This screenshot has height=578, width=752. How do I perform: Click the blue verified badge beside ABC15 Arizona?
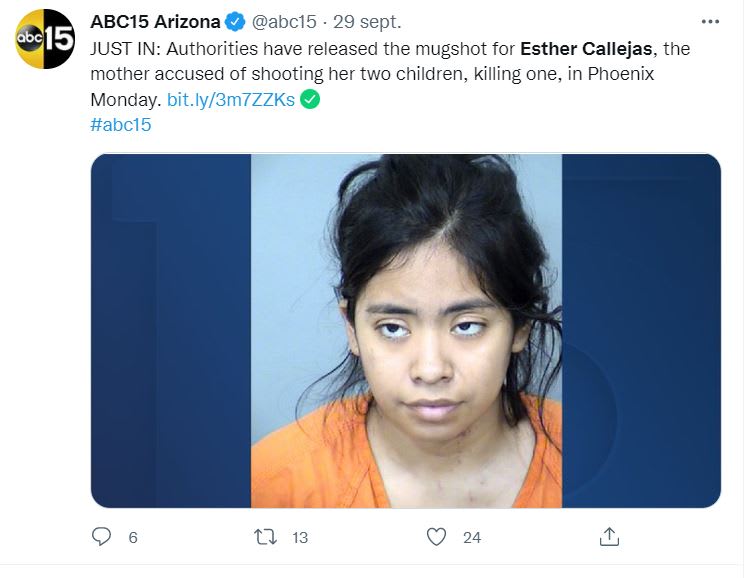[235, 22]
